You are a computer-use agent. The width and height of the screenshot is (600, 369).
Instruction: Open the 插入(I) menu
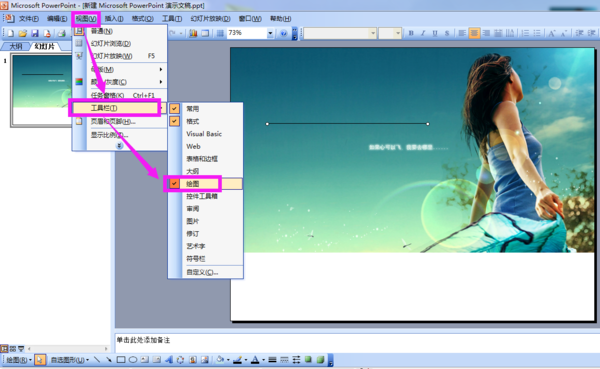click(x=114, y=18)
